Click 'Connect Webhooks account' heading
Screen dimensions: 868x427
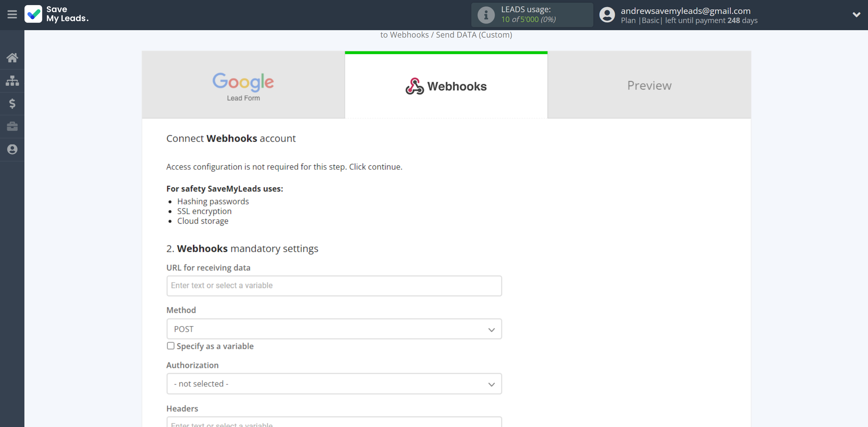(x=231, y=139)
